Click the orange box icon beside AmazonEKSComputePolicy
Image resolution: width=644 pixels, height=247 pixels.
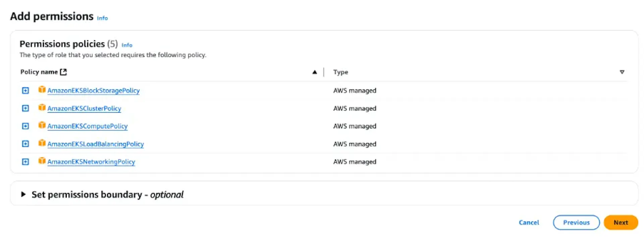click(42, 125)
